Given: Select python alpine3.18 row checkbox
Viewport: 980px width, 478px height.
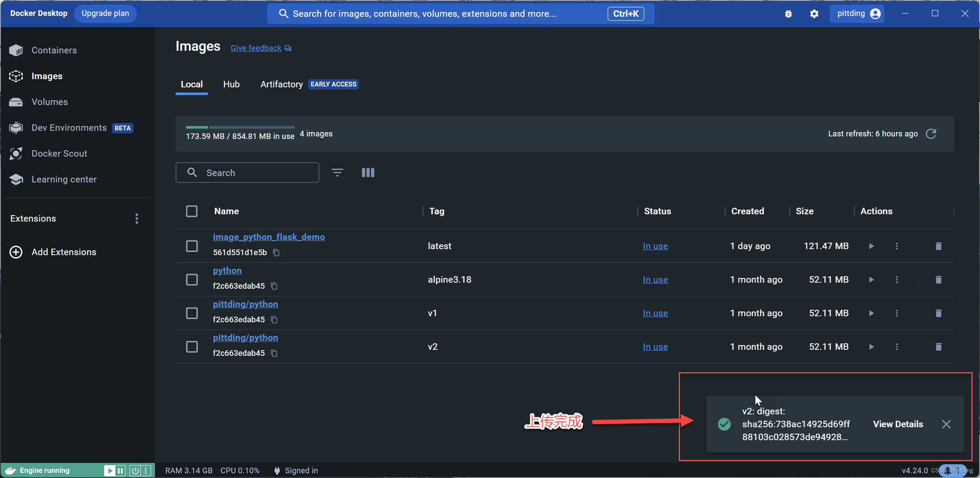Looking at the screenshot, I should (x=192, y=280).
